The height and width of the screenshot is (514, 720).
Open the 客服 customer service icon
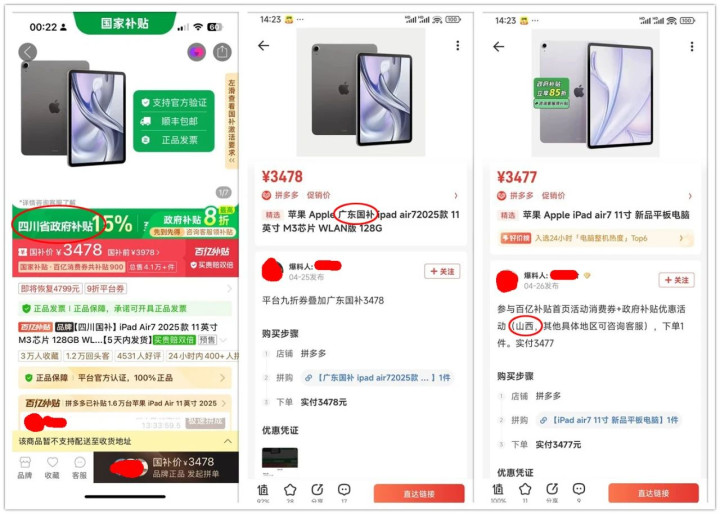(79, 468)
